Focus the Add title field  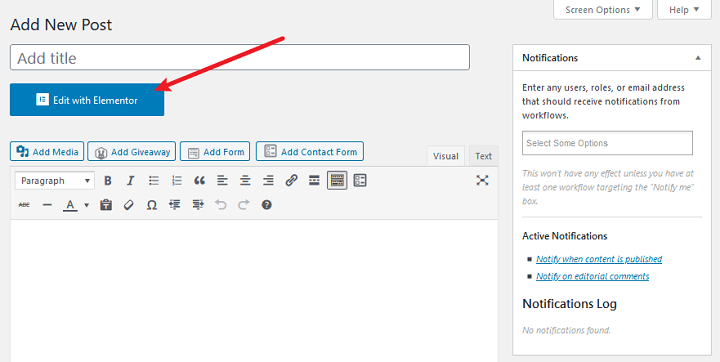pyautogui.click(x=240, y=57)
